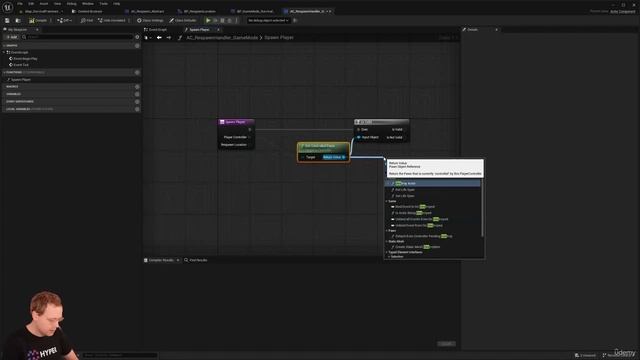Viewport: 640px width, 360px height.
Task: Open the Help menu
Action: pos(117,4)
